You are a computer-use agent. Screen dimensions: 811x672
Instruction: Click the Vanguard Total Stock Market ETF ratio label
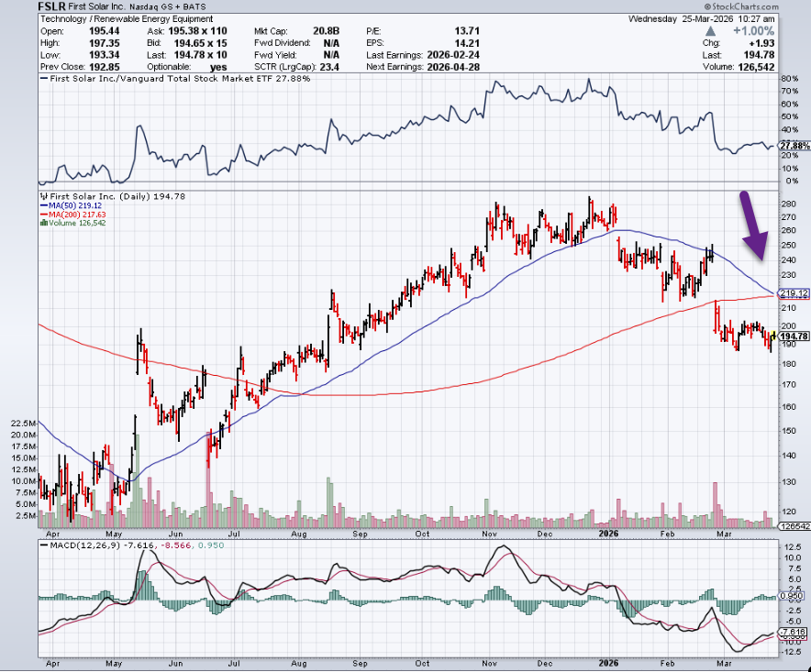coord(179,79)
